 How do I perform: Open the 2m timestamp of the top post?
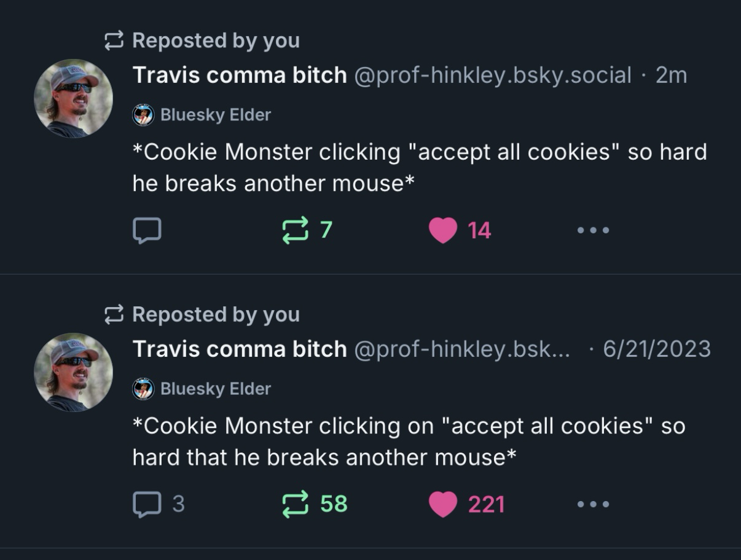click(x=671, y=76)
